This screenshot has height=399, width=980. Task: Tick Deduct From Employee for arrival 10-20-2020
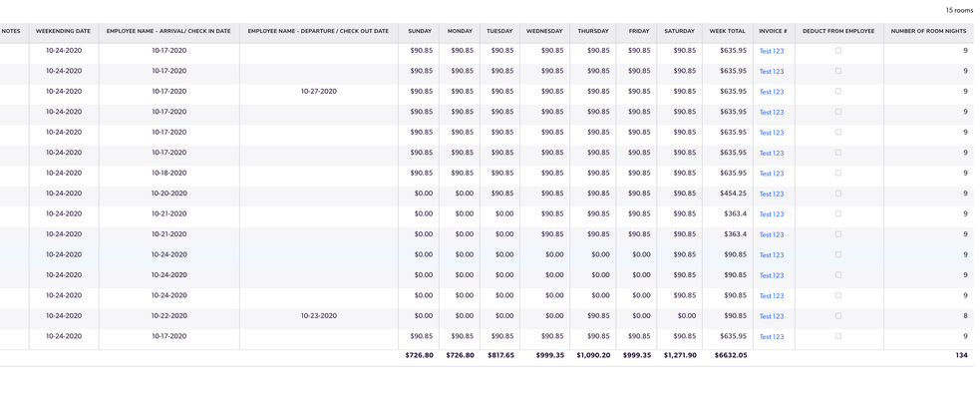click(838, 194)
